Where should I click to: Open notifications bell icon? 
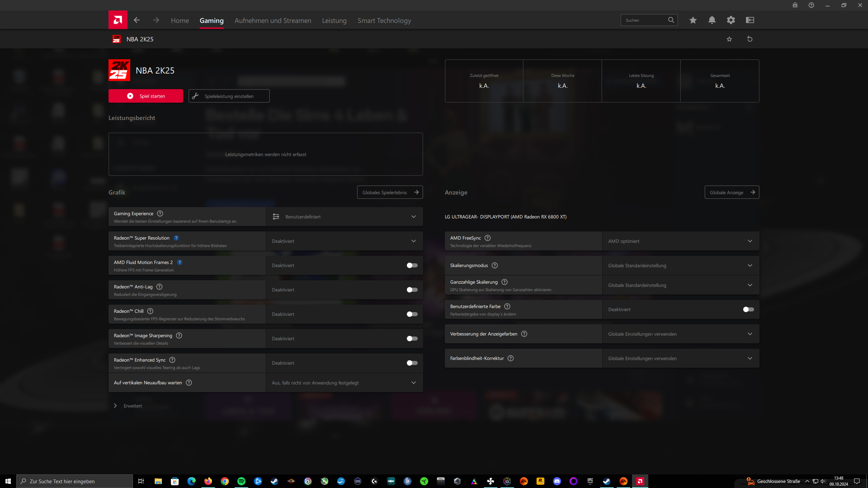(x=712, y=20)
